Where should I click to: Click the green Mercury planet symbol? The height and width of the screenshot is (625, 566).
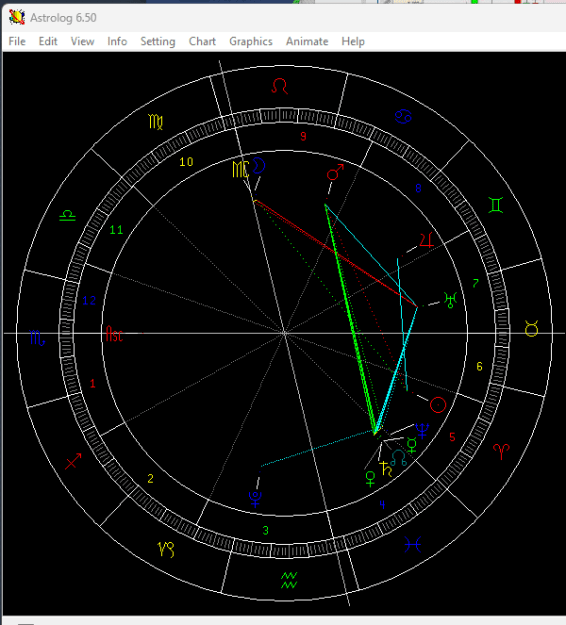pyautogui.click(x=412, y=445)
